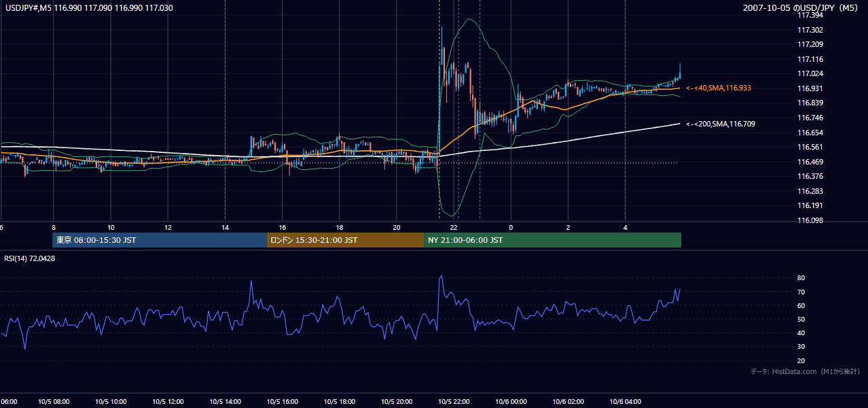Click hour tick 16 under the price chart
The width and height of the screenshot is (868, 408).
282,228
